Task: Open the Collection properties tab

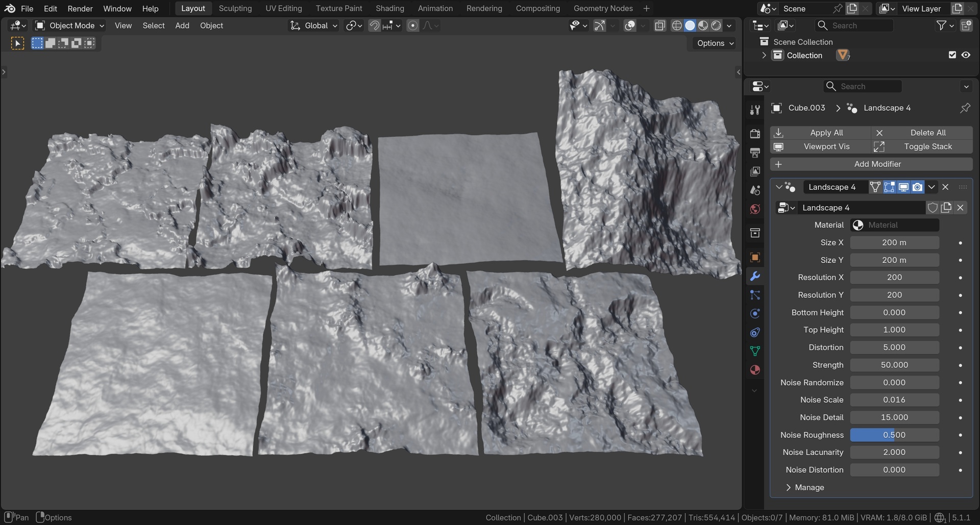Action: click(x=755, y=233)
